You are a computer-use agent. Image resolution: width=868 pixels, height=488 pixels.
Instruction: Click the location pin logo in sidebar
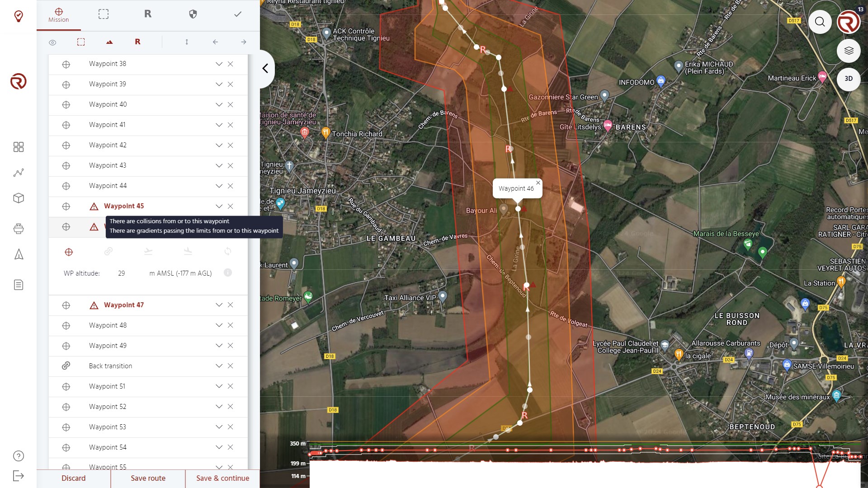tap(19, 16)
